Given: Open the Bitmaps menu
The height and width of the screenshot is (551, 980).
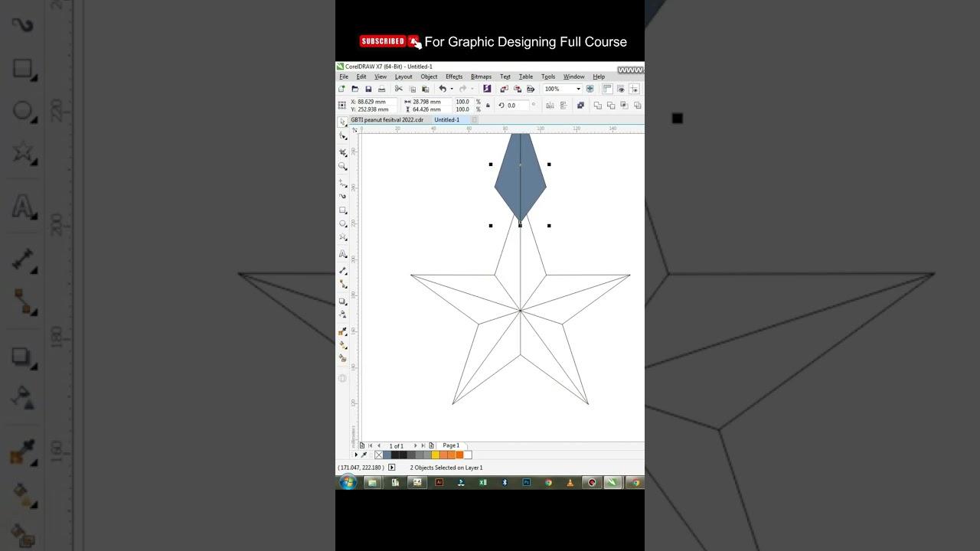Looking at the screenshot, I should 481,77.
